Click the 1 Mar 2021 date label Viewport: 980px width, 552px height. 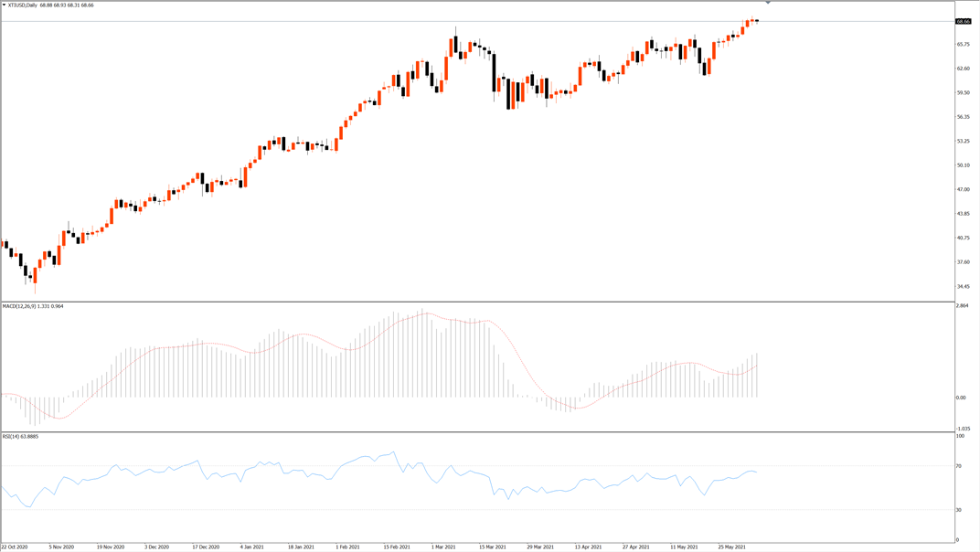[443, 547]
